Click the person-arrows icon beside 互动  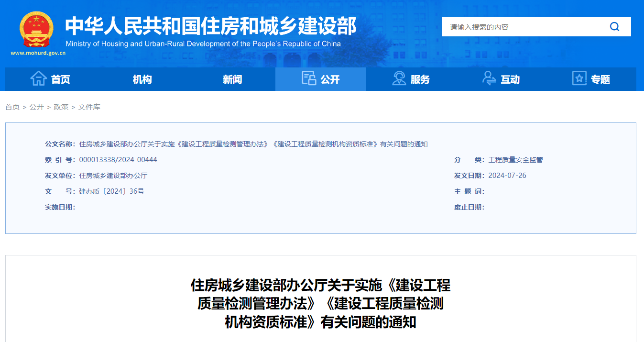coord(489,78)
